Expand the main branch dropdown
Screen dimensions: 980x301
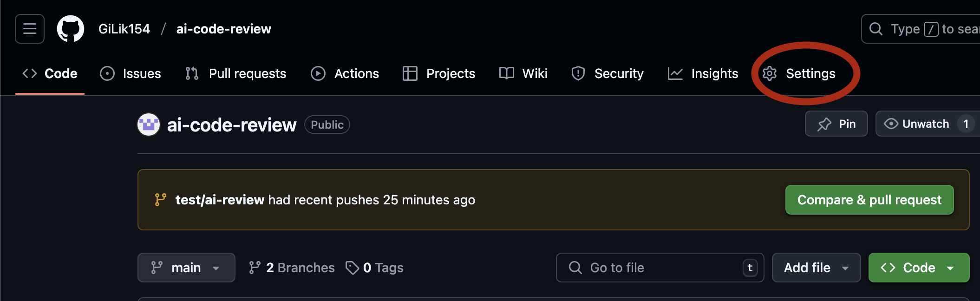186,268
